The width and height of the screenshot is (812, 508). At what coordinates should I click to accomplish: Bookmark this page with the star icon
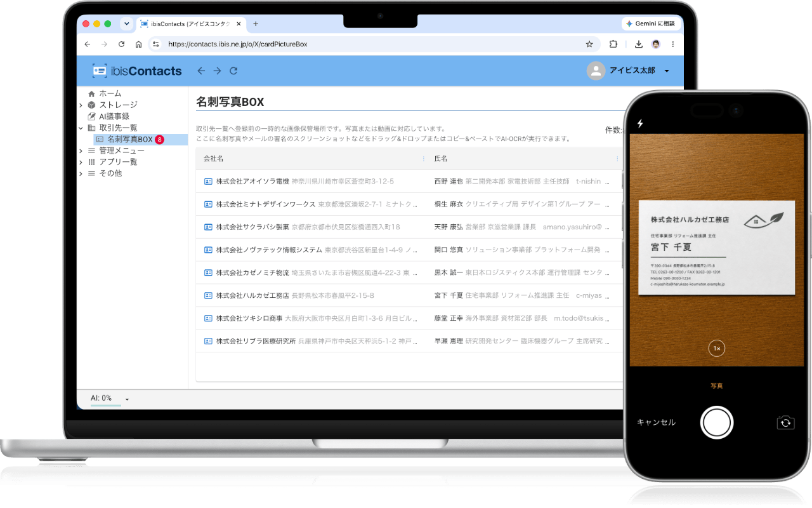pos(589,44)
